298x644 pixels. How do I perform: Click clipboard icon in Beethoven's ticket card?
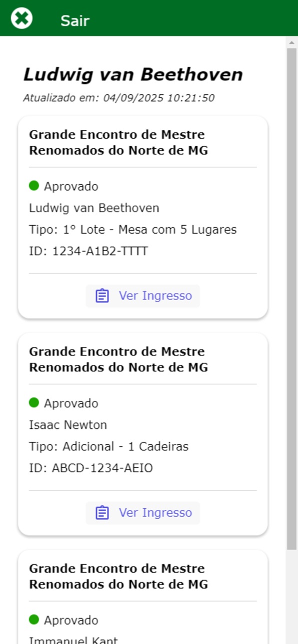(102, 296)
